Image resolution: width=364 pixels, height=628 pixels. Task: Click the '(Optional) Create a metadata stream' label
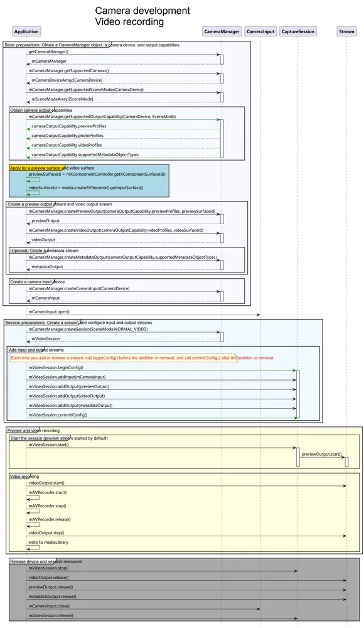pos(44,251)
